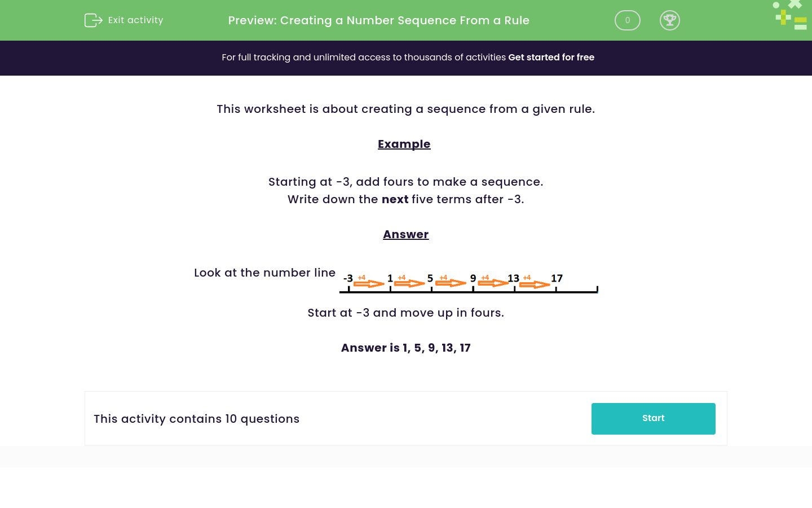The image size is (812, 508).
Task: Click the 10 questions notice text
Action: pyautogui.click(x=196, y=419)
